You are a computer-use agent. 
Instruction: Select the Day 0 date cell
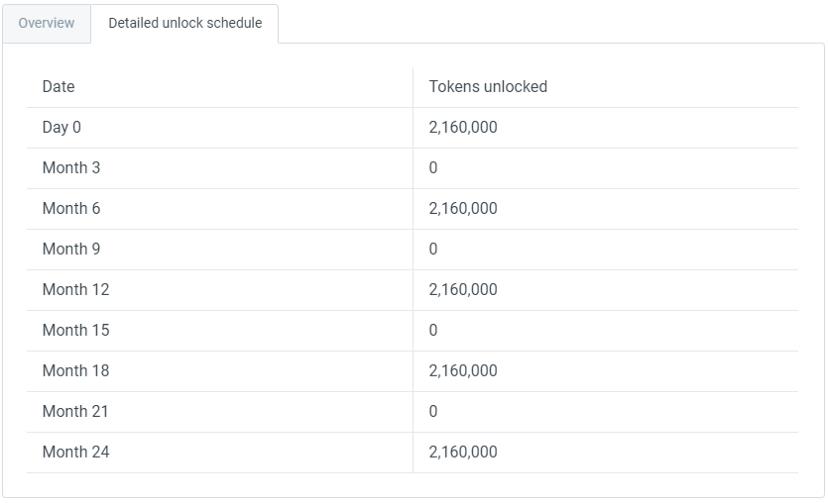pyautogui.click(x=62, y=128)
